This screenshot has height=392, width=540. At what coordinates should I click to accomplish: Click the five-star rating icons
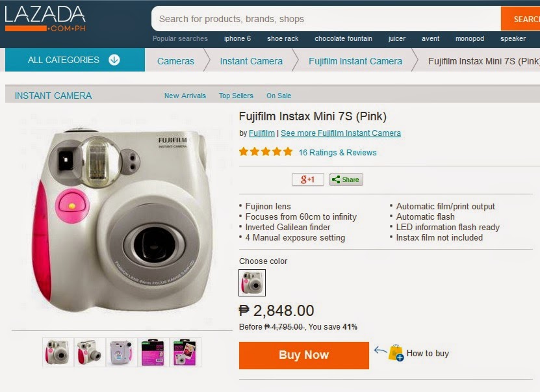(x=265, y=152)
